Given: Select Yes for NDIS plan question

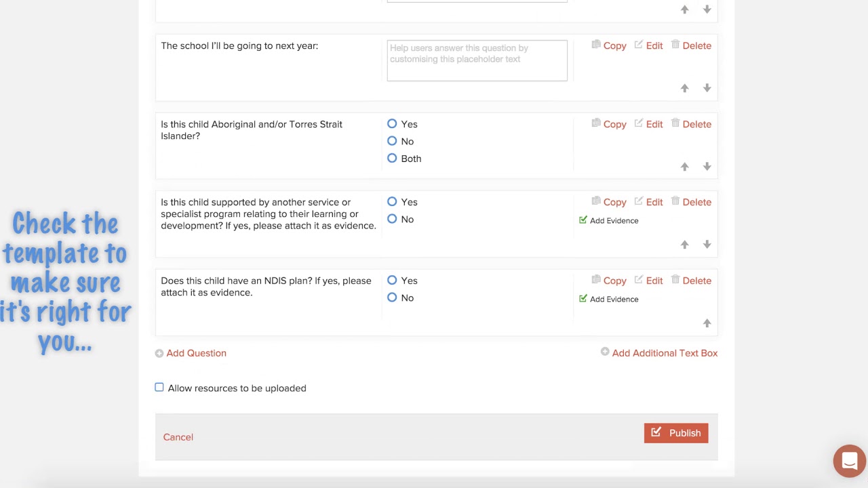Looking at the screenshot, I should click(392, 281).
